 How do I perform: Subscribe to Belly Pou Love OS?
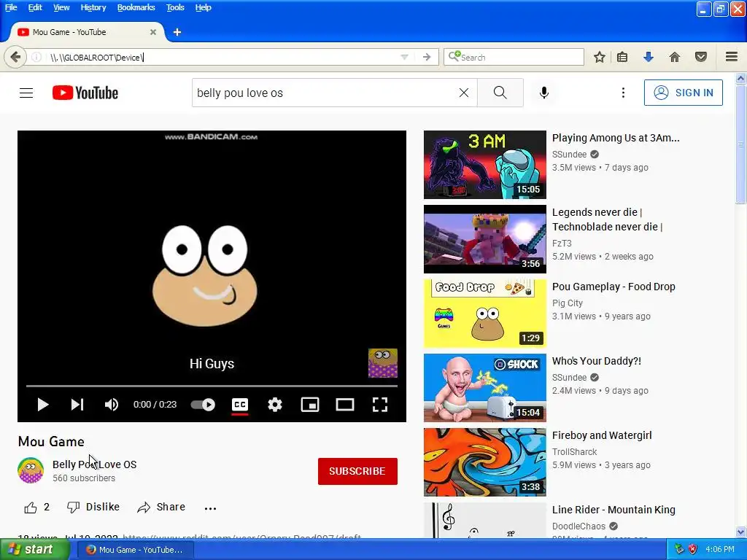click(x=357, y=471)
